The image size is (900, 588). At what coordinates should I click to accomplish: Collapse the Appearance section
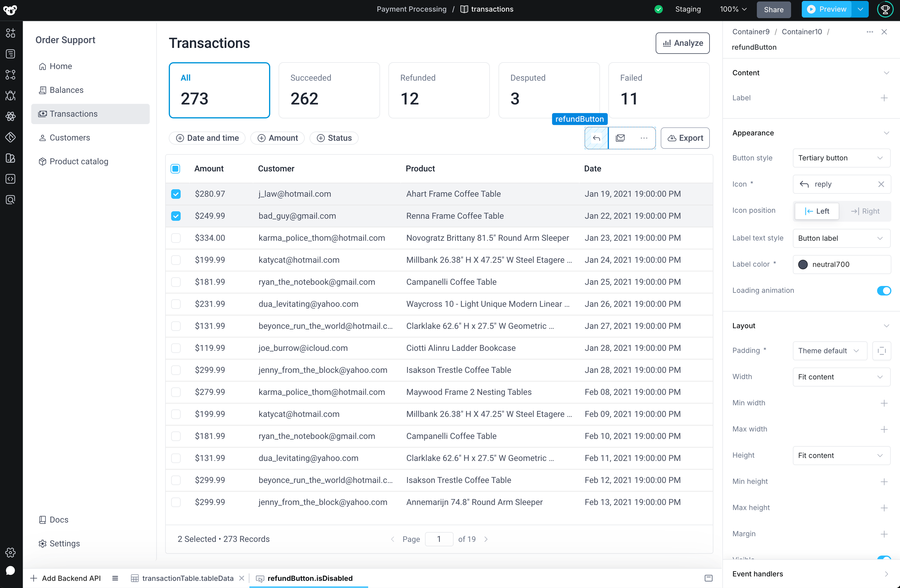tap(887, 133)
